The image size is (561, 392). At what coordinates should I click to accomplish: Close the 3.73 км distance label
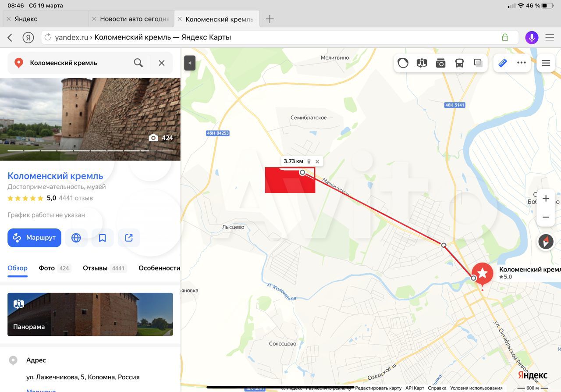click(x=317, y=161)
